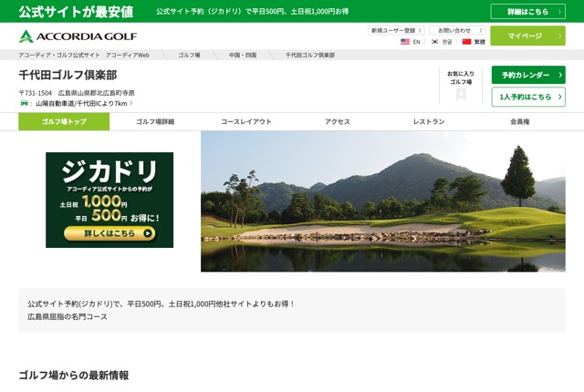The image size is (584, 392).
Task: Click the 千代田ゴルフ倶楽部 page heading
Action: click(x=68, y=75)
